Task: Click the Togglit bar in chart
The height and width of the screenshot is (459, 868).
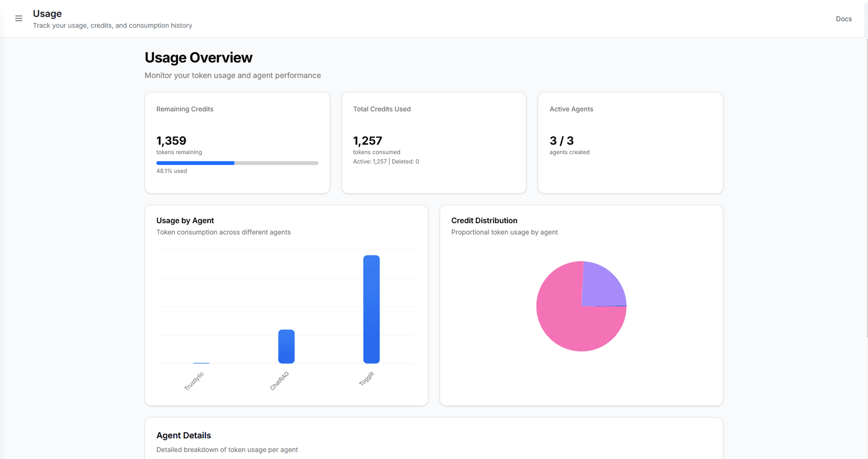Action: point(371,309)
